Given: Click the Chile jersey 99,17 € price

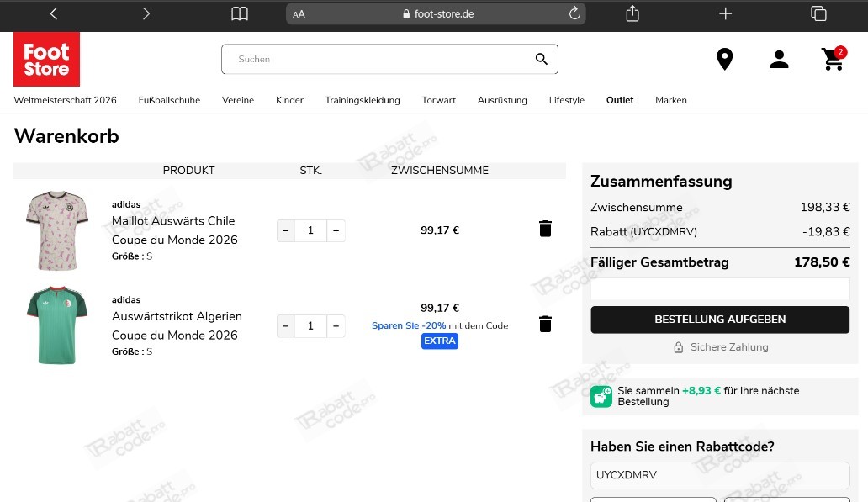Looking at the screenshot, I should 440,230.
